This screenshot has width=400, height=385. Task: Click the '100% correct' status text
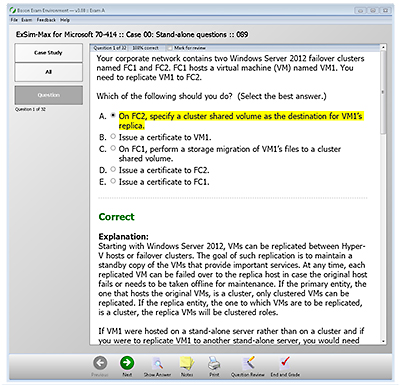click(145, 48)
